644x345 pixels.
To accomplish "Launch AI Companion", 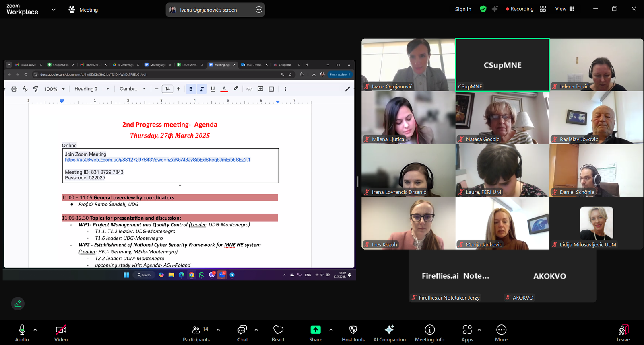I will tap(389, 333).
